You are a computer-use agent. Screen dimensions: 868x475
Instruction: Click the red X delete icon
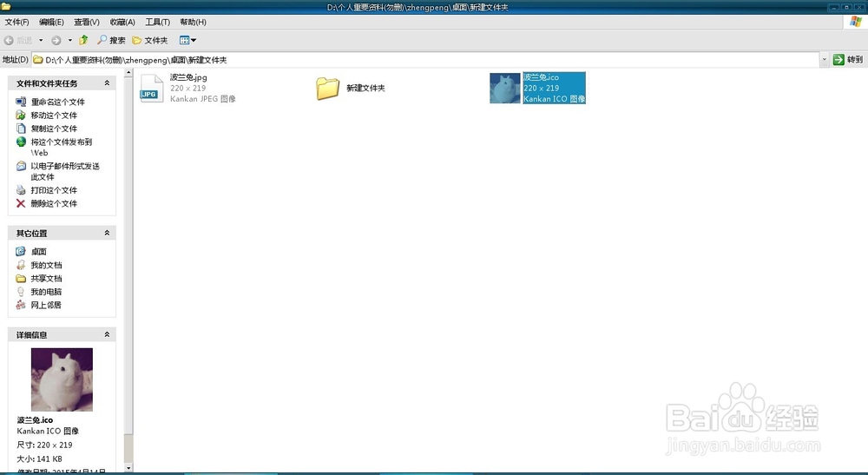[x=21, y=203]
